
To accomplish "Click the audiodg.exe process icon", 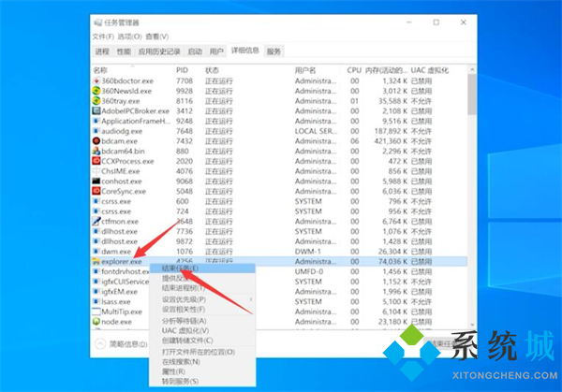I will pyautogui.click(x=96, y=131).
